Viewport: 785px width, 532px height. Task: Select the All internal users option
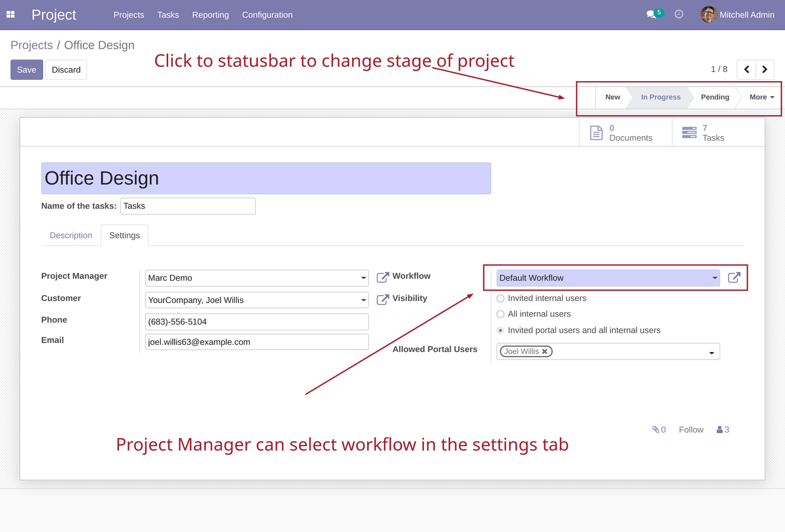pyautogui.click(x=499, y=314)
